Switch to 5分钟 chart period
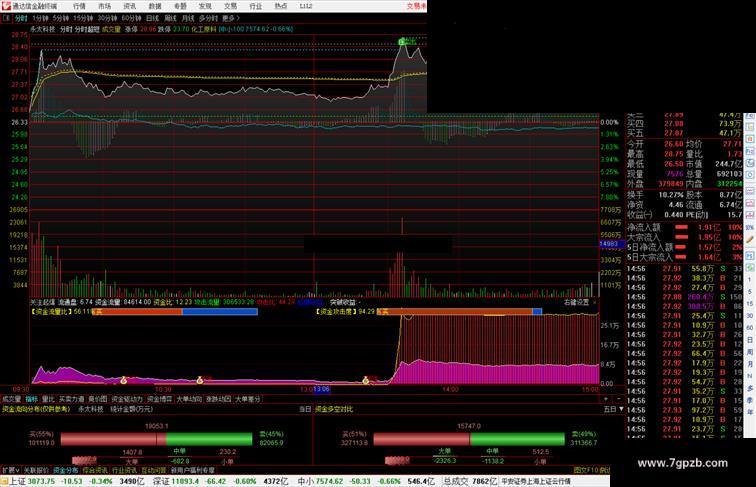The height and width of the screenshot is (487, 756). 61,18
